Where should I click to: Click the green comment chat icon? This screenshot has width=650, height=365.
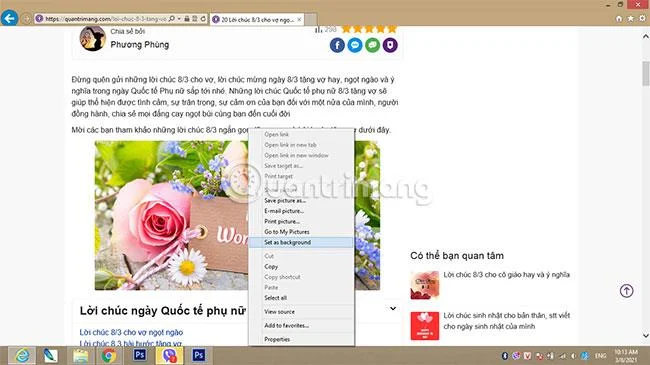pyautogui.click(x=372, y=45)
